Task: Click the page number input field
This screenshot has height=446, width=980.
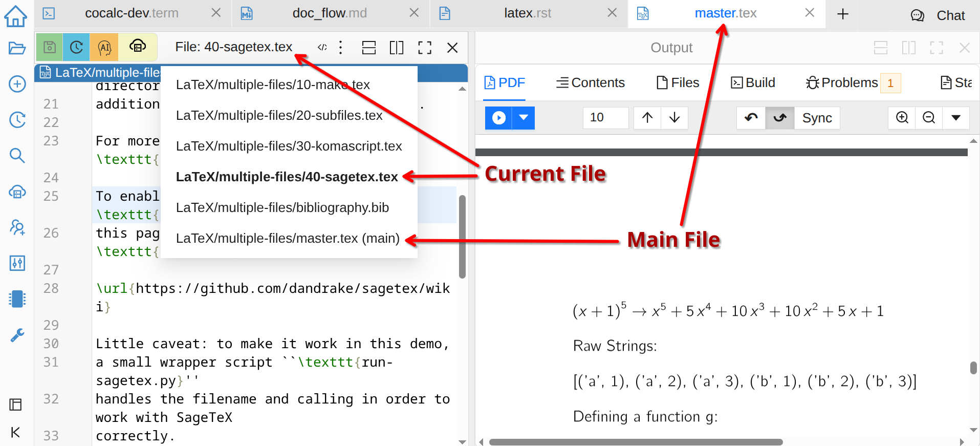Action: click(x=605, y=118)
